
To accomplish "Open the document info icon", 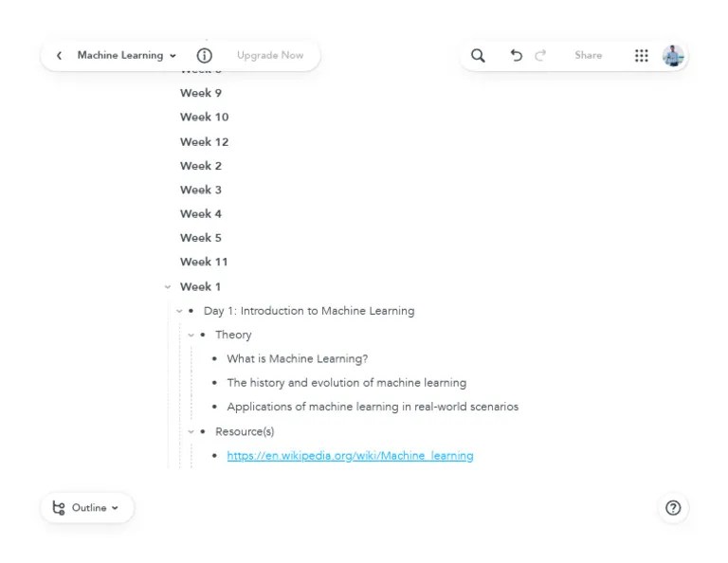I will coord(205,56).
